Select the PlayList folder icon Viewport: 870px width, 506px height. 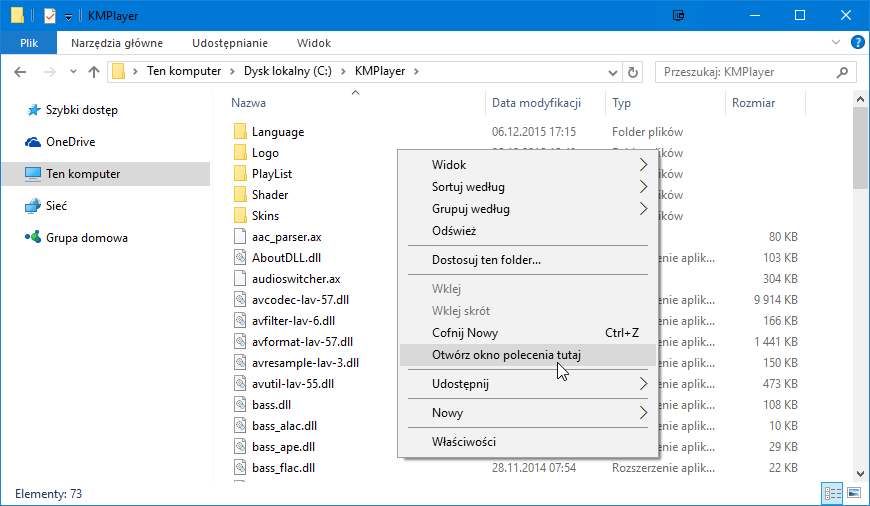[x=240, y=174]
